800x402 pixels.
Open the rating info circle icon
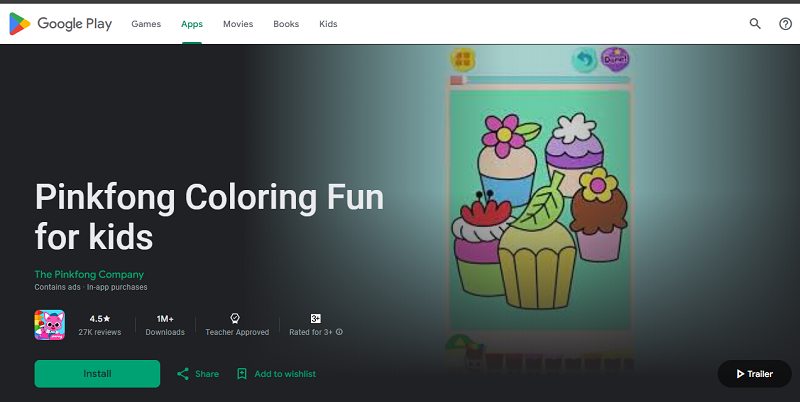coord(339,332)
